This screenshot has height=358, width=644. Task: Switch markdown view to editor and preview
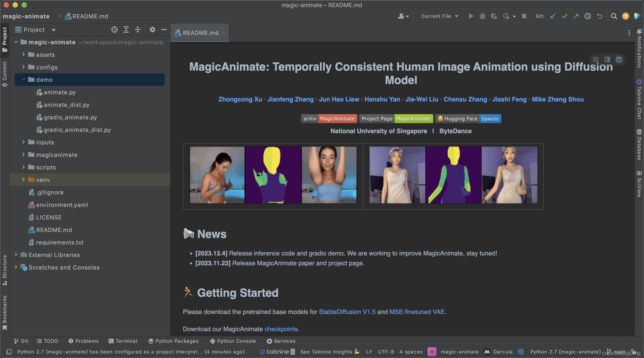[607, 59]
